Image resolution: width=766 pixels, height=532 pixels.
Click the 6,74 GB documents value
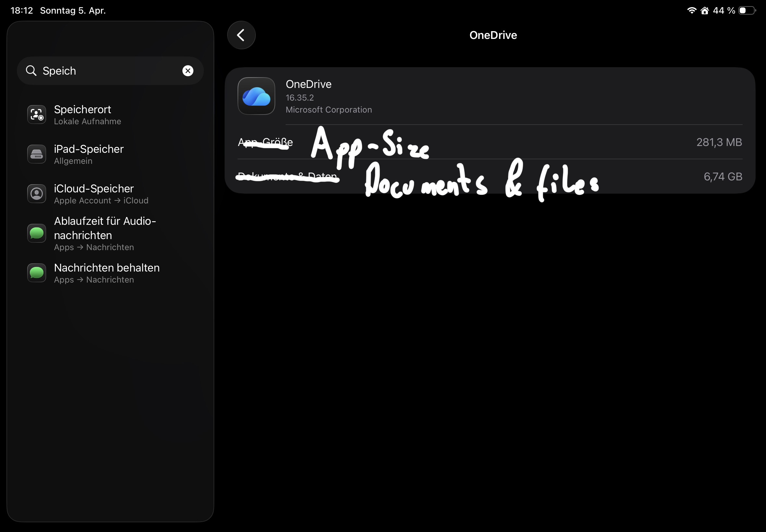[x=723, y=177]
